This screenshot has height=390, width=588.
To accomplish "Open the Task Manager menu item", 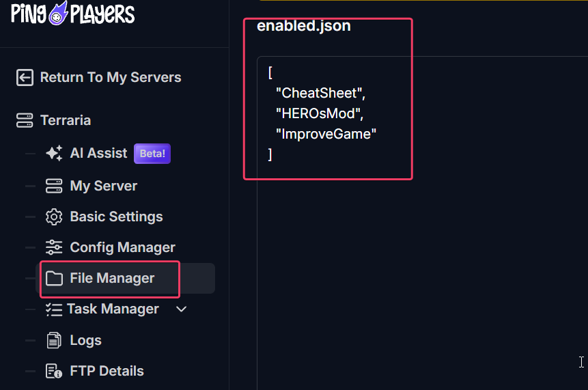I will (x=113, y=309).
